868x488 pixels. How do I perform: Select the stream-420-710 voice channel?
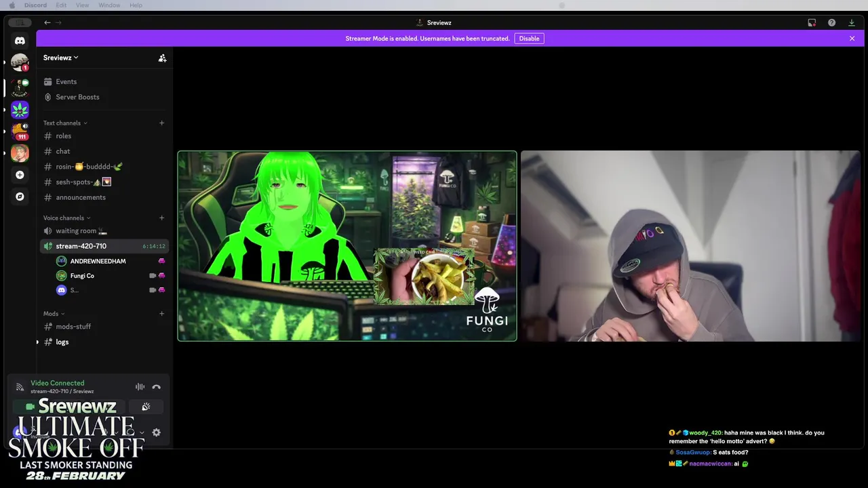click(x=104, y=246)
